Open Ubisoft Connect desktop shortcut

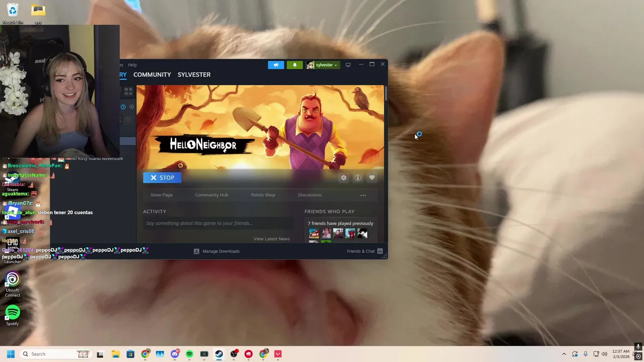tap(13, 285)
